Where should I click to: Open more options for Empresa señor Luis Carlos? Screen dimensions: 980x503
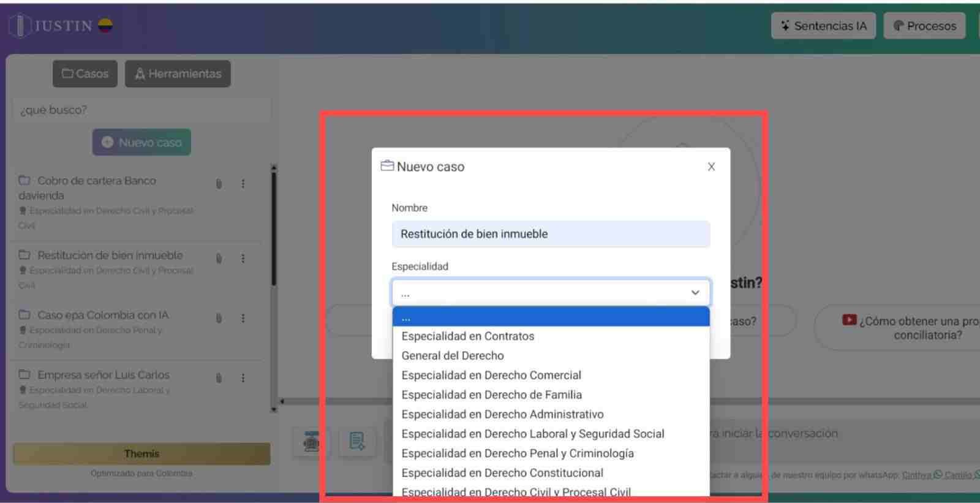(x=243, y=378)
